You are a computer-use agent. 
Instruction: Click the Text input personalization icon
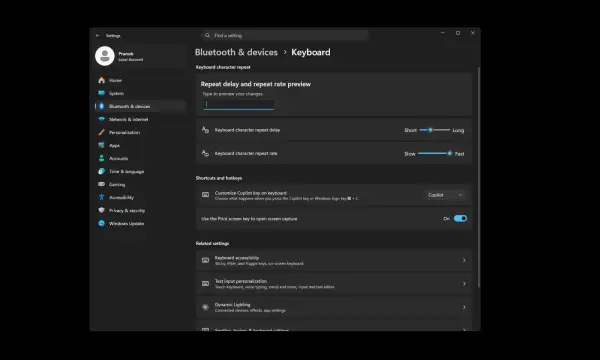click(x=205, y=284)
